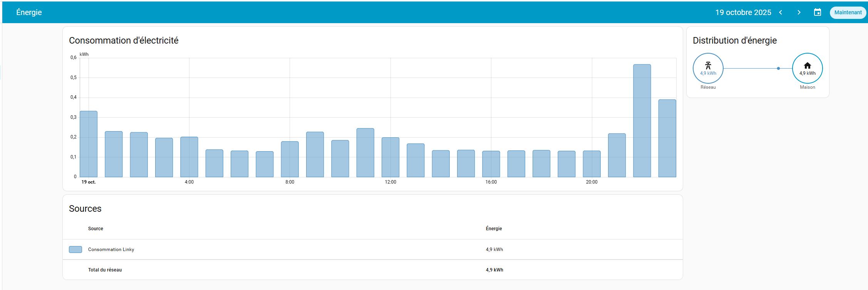Click the bar at 8:00 in chart
The height and width of the screenshot is (290, 868).
(290, 159)
